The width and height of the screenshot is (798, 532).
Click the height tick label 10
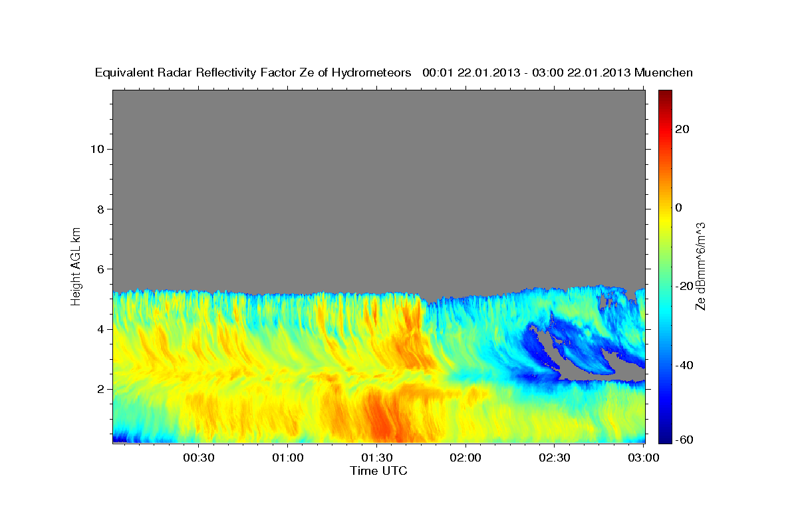(97, 149)
